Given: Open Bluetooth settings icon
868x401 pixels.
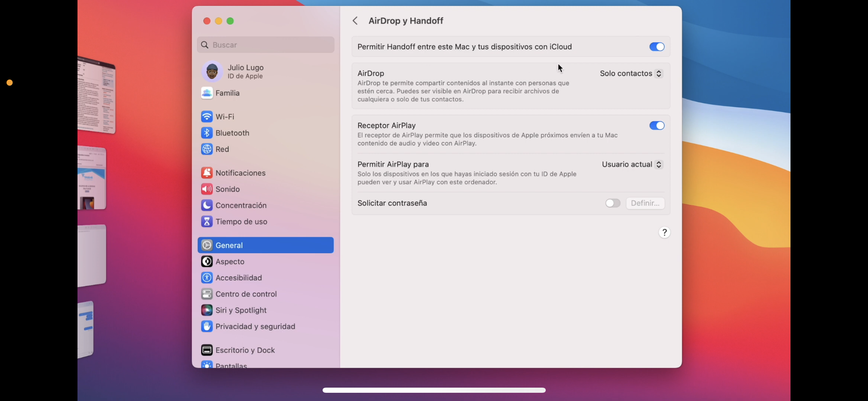Looking at the screenshot, I should pos(206,133).
